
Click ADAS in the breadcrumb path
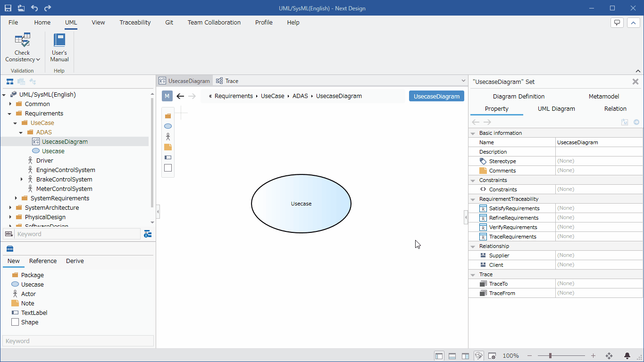[300, 96]
